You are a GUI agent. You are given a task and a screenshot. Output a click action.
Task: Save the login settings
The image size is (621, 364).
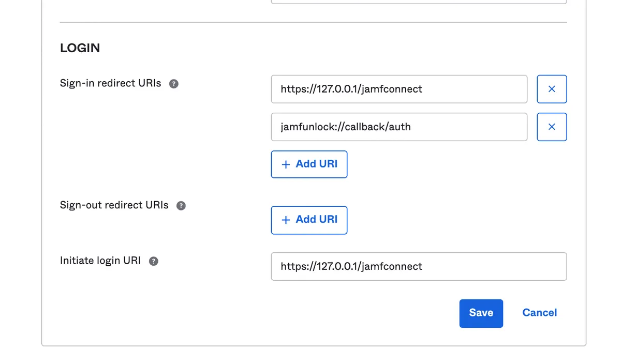tap(481, 313)
